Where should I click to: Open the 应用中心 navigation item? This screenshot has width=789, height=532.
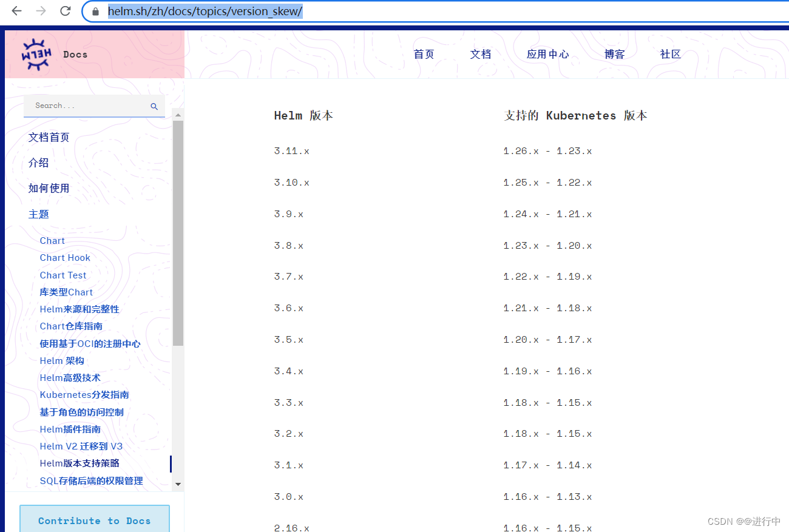[x=547, y=54]
